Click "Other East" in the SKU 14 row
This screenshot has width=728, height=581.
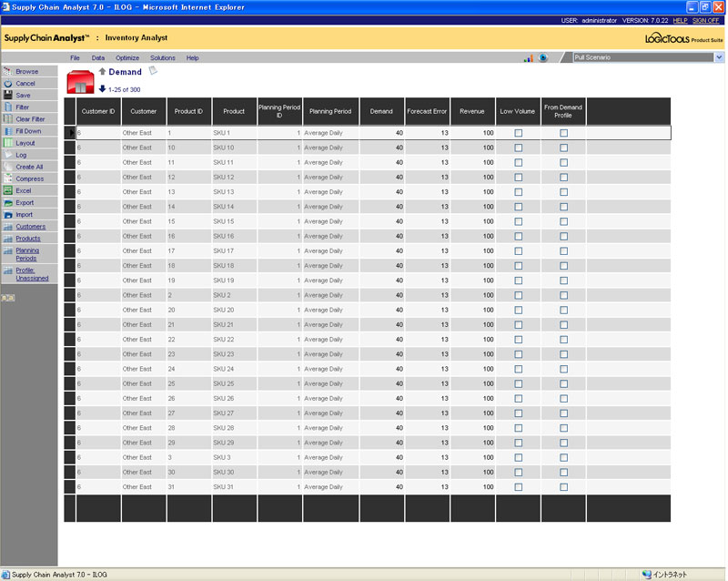137,207
